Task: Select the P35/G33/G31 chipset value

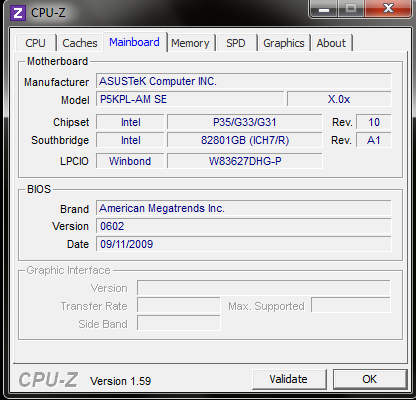Action: [245, 122]
